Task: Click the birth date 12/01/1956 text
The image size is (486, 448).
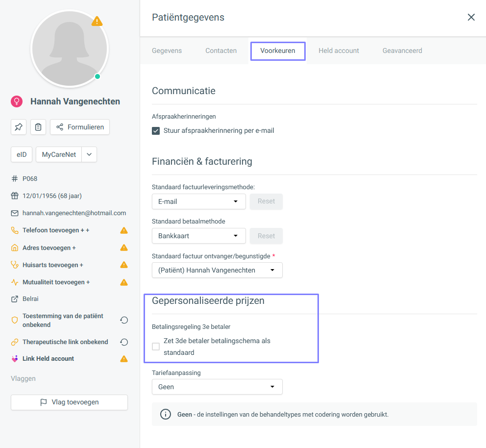Action: (52, 196)
